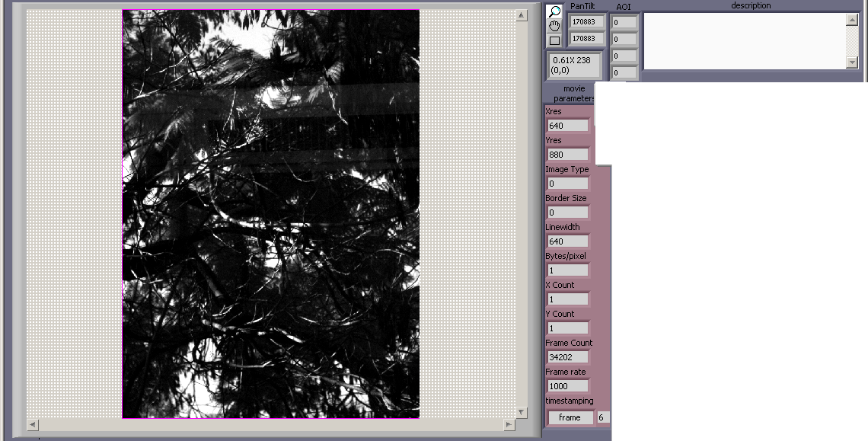868x441 pixels.
Task: Click the first PanTilt value field
Action: (x=586, y=22)
